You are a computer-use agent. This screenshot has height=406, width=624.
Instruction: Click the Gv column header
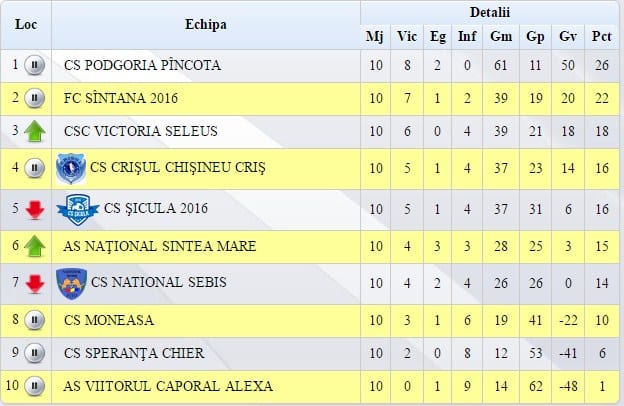568,37
